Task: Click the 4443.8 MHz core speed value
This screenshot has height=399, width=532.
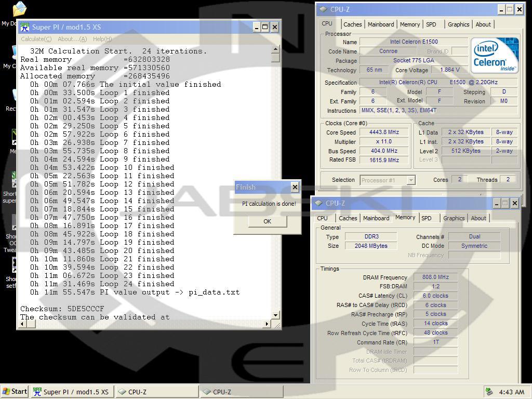Action: (384, 132)
